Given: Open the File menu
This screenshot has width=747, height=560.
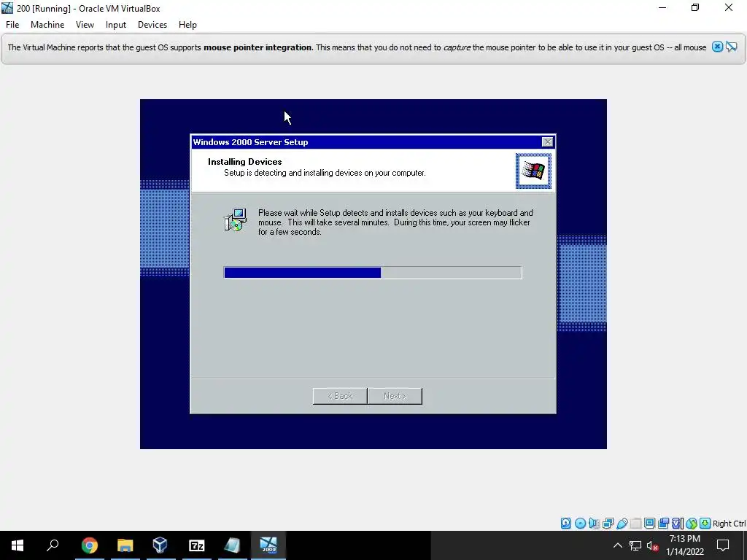Looking at the screenshot, I should tap(12, 25).
